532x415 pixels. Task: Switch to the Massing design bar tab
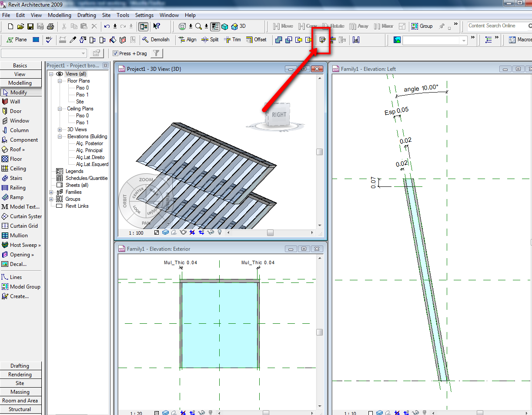click(x=20, y=392)
